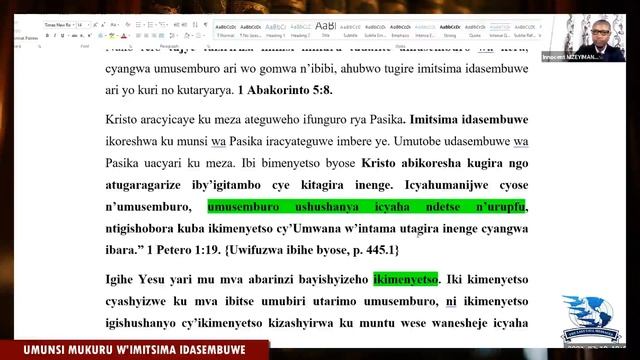Click the Format Painter button
This screenshot has width=640, height=360.
pos(25,38)
